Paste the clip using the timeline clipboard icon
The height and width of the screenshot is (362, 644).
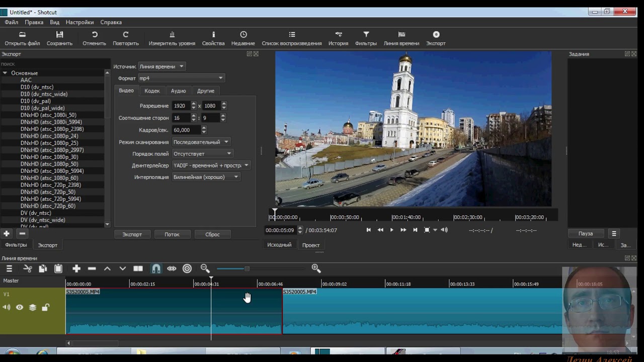point(58,268)
